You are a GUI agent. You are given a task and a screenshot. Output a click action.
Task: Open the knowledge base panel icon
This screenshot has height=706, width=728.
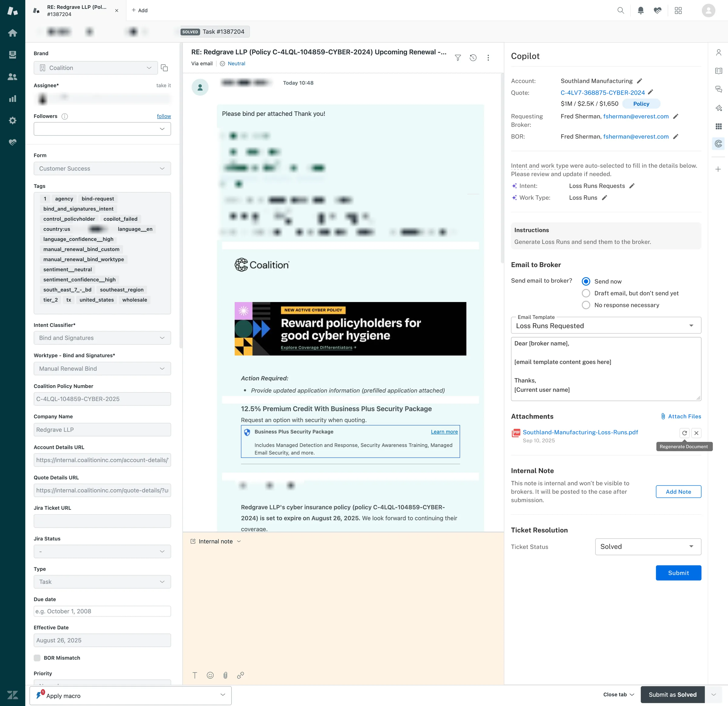pyautogui.click(x=719, y=71)
